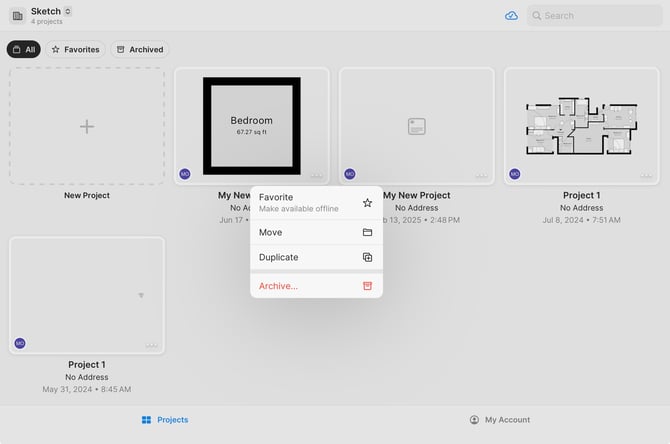Create a New Project with the plus tile
The height and width of the screenshot is (444, 670).
click(87, 126)
